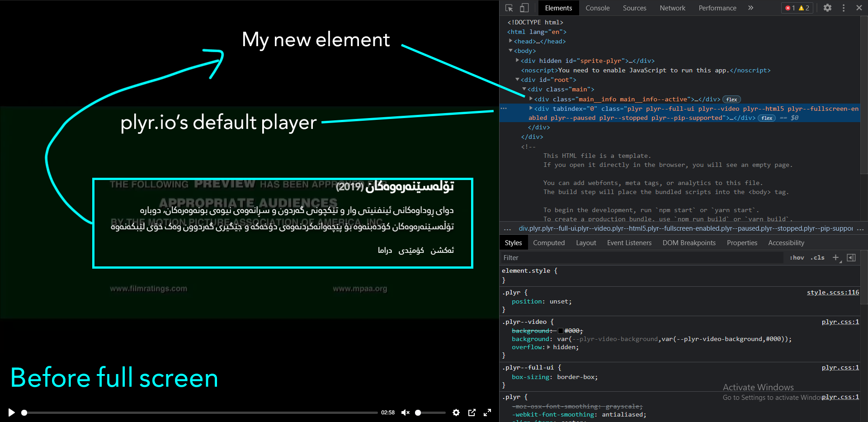Screen dimensions: 868x422
Task: Toggle the .cls class editor
Action: (817, 258)
